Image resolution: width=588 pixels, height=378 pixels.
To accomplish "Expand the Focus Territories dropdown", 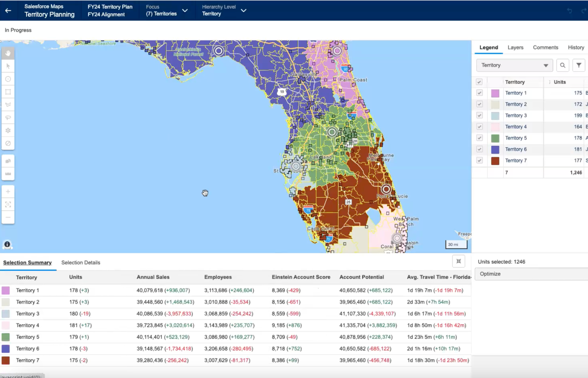I will click(185, 11).
